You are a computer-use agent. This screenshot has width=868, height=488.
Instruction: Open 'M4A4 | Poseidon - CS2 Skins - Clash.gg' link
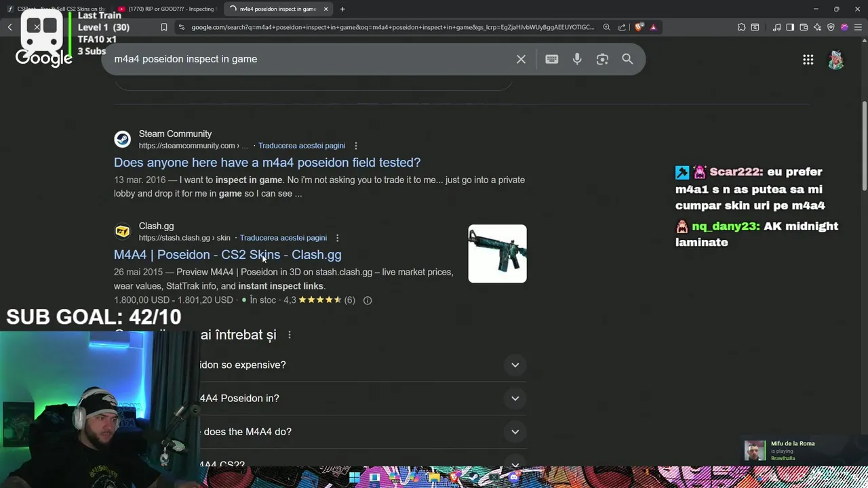coord(228,255)
